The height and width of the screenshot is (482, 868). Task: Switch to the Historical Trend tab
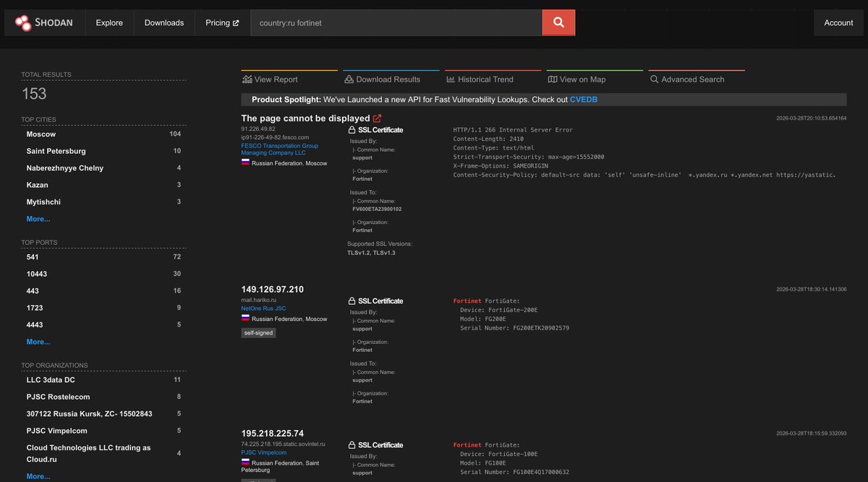coord(493,79)
